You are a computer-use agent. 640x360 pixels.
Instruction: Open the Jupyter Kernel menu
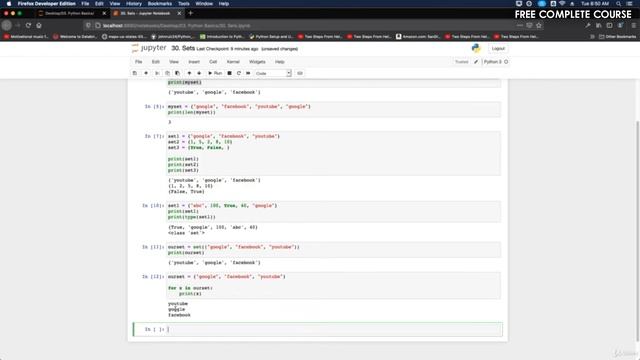[x=233, y=62]
